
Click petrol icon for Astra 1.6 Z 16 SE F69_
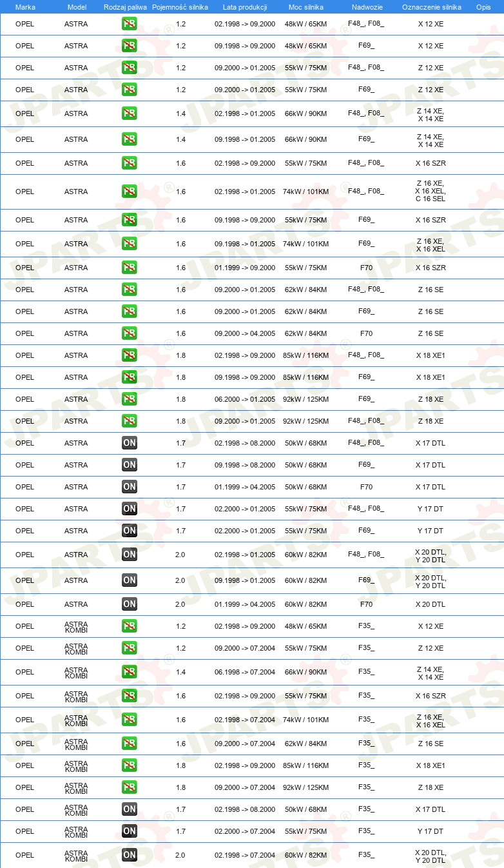point(129,311)
